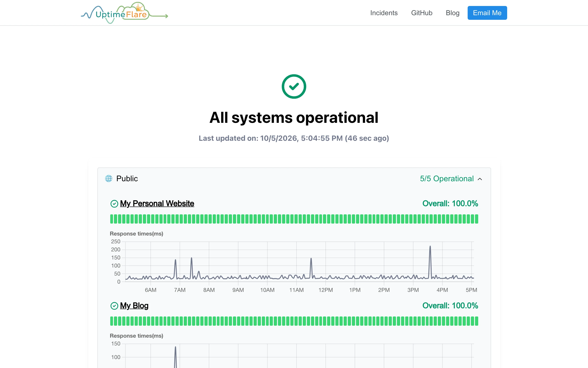Open the GitHub link
The image size is (588, 368).
[x=421, y=13]
